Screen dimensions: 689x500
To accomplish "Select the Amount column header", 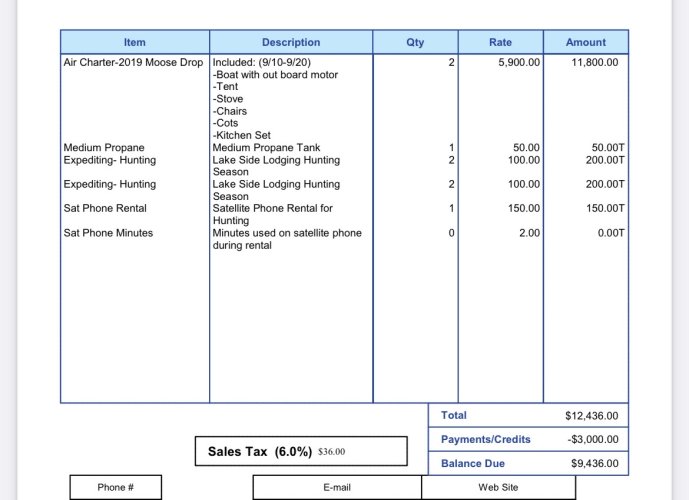I will pos(585,42).
